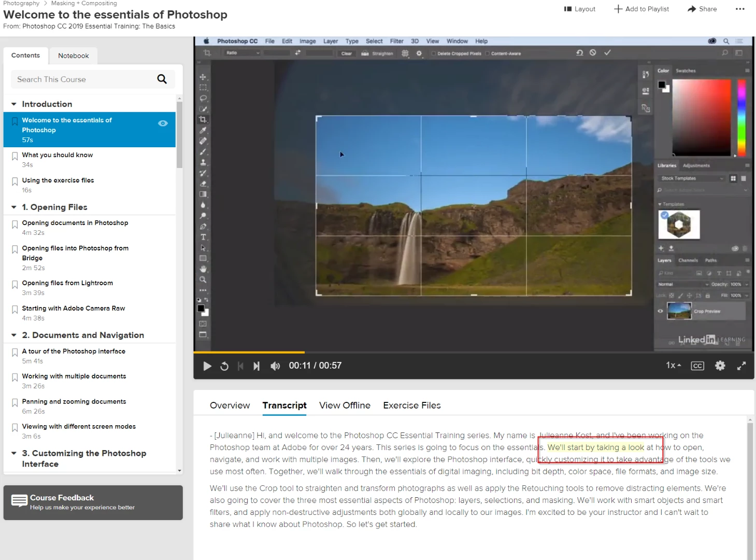Viewport: 756px width, 560px height.
Task: Select the Crop tool in toolbar
Action: pos(203,119)
